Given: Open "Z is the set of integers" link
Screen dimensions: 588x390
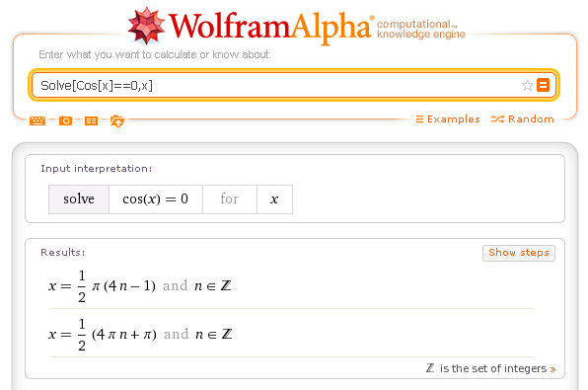Looking at the screenshot, I should pos(490,368).
